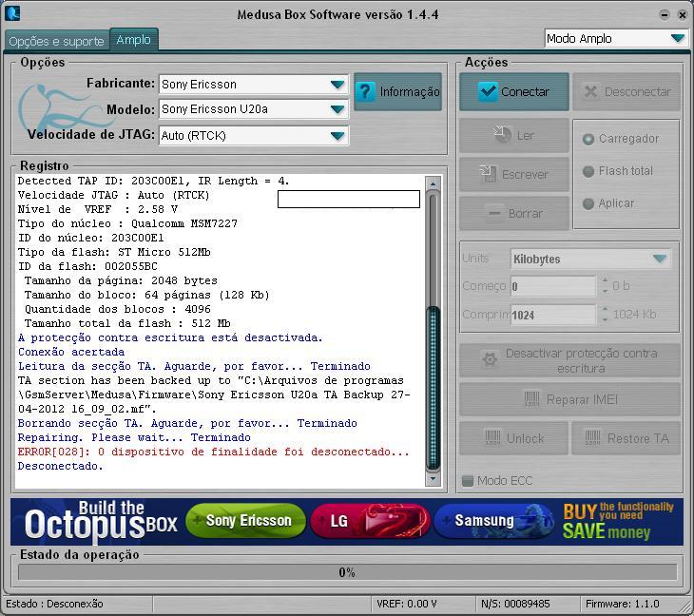Viewport: 694px width, 616px height.
Task: Minimize the Medusa Box window
Action: (665, 14)
